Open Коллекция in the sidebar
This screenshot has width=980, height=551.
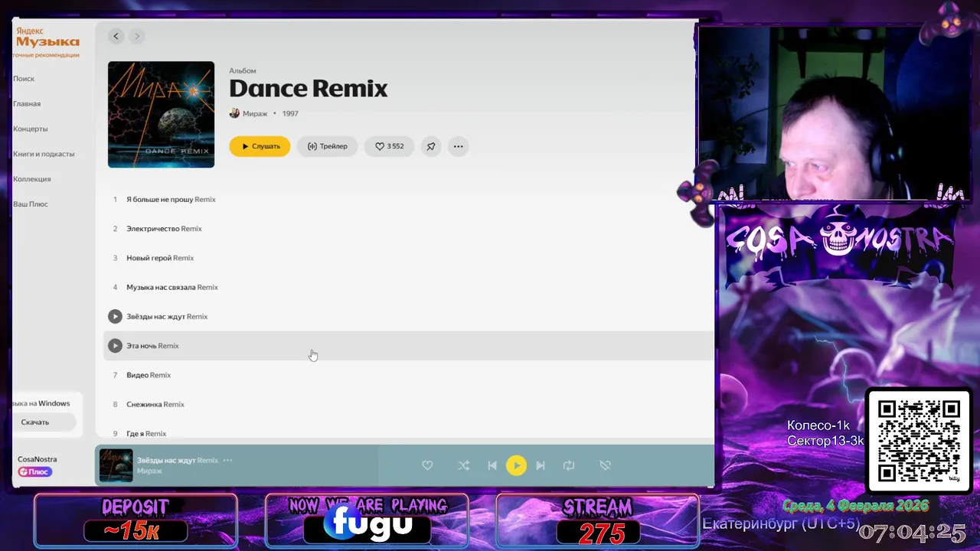tap(31, 179)
